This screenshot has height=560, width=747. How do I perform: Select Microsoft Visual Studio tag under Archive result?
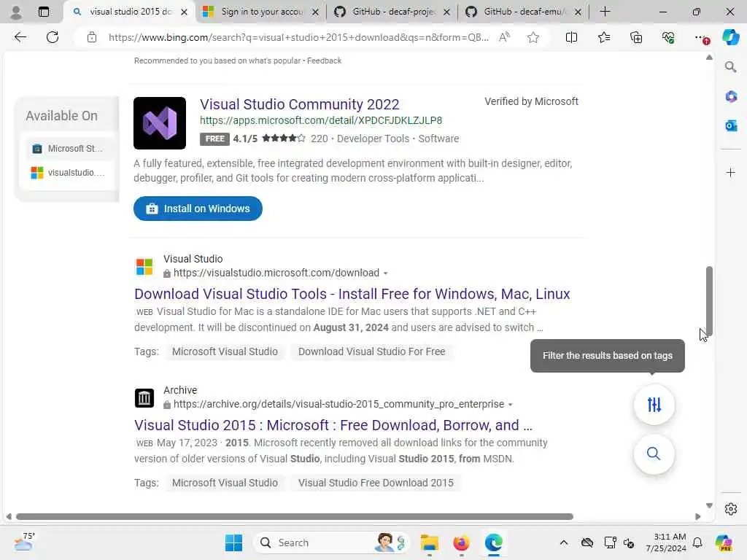tap(225, 483)
